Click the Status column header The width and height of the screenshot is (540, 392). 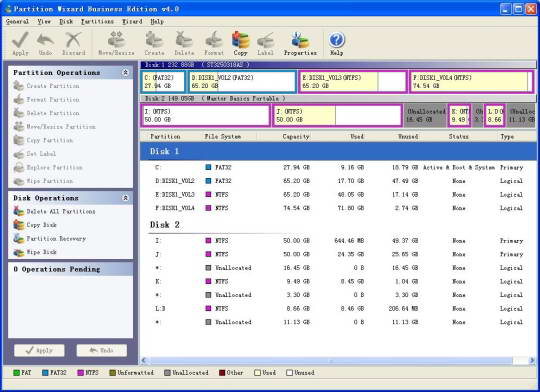tap(458, 136)
